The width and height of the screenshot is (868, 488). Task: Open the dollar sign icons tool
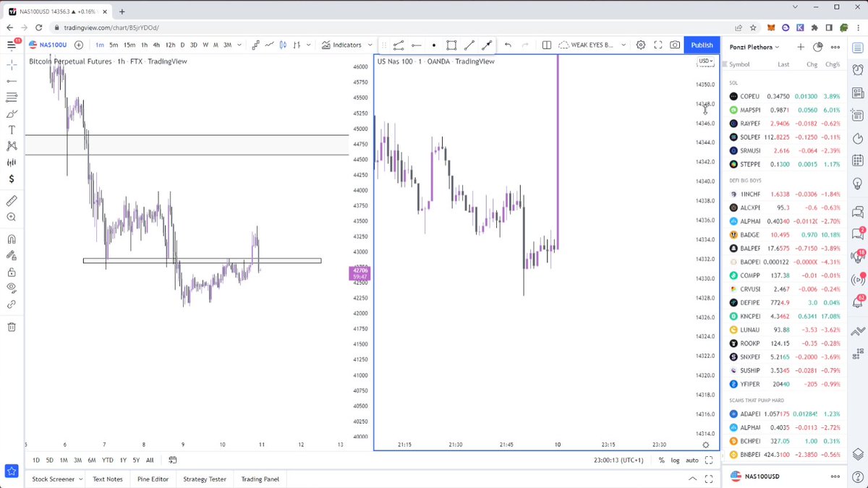12,179
